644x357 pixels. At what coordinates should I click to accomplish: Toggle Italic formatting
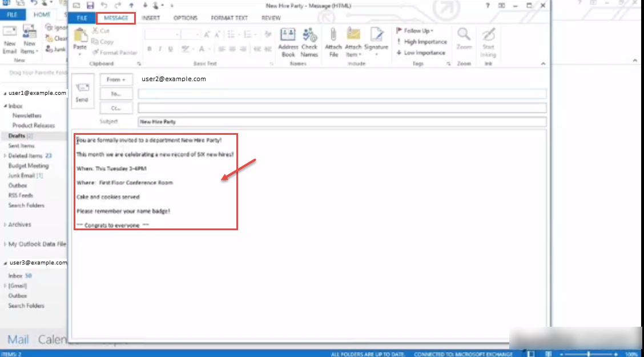pos(160,49)
